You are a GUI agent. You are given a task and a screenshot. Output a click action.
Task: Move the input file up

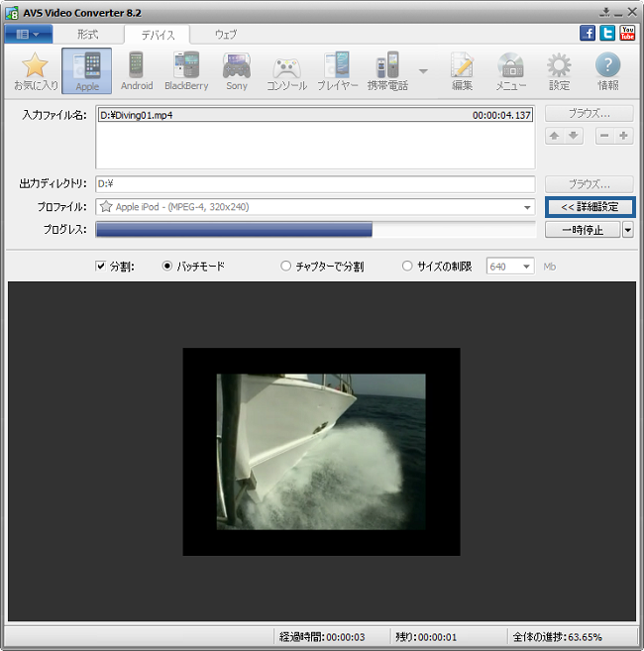click(554, 136)
